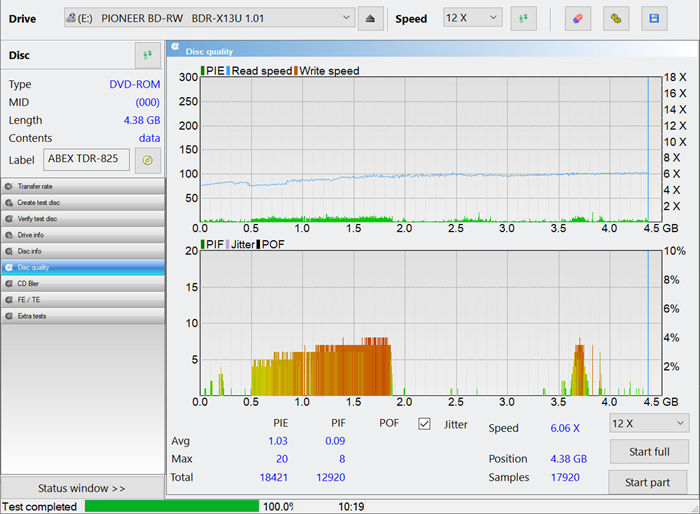Open the Drive selection dropdown
This screenshot has height=514, width=700.
click(209, 18)
